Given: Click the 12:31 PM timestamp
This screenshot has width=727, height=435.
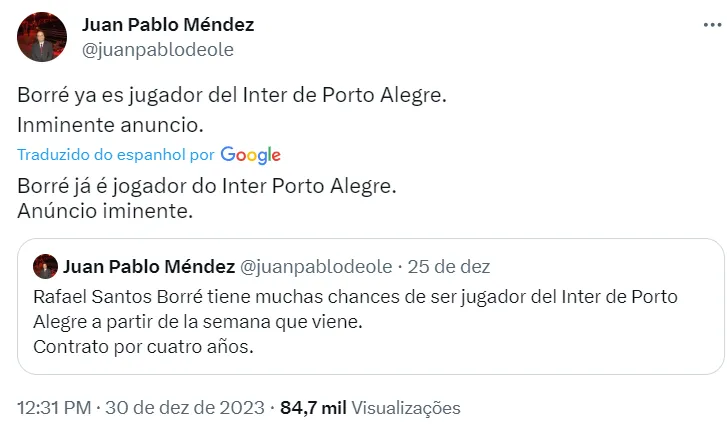Looking at the screenshot, I should pos(55,408).
